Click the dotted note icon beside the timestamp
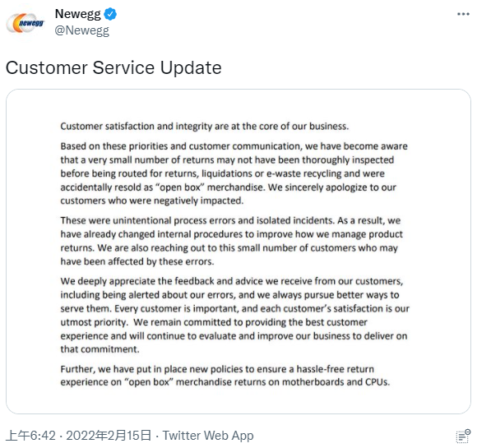Screen dimensions: 477x448 coord(463,436)
